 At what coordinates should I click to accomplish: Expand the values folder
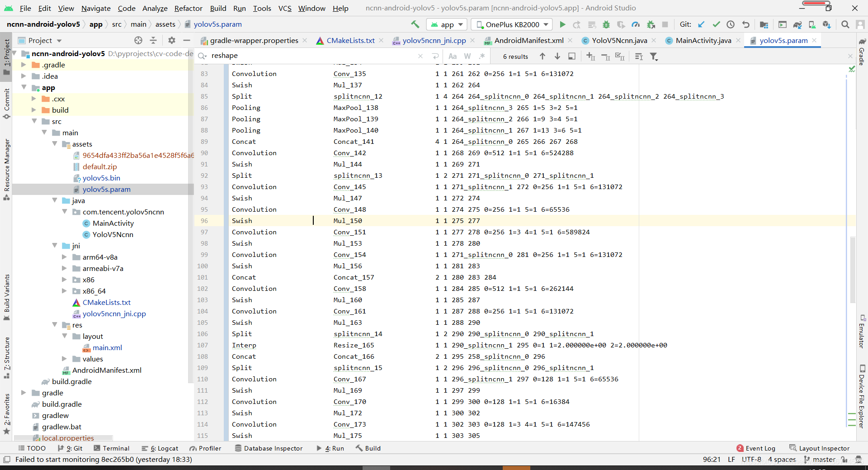click(x=64, y=359)
